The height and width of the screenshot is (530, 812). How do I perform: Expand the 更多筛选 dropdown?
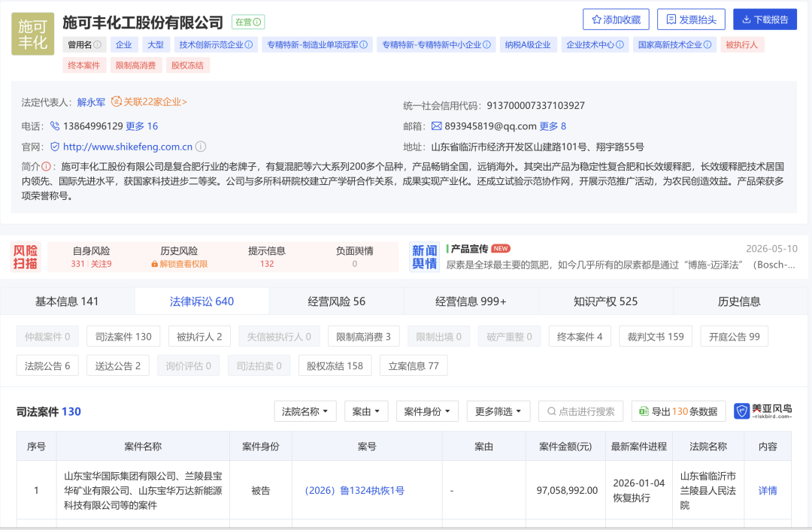pyautogui.click(x=498, y=411)
